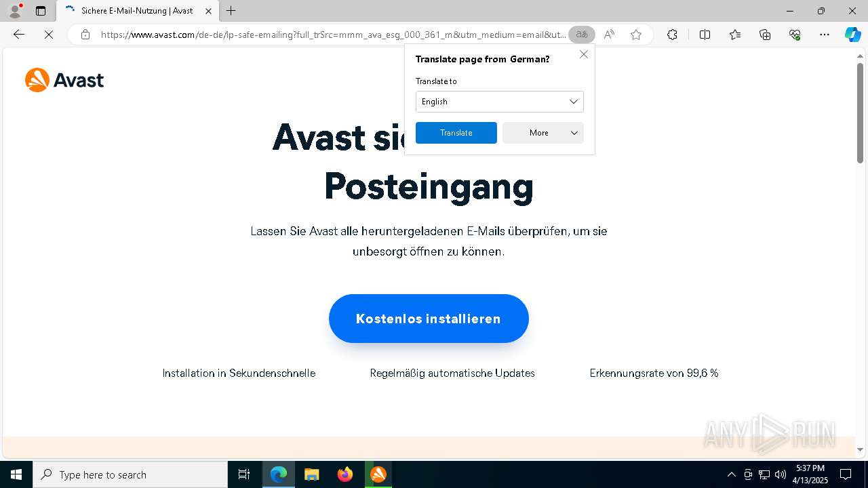Click the Translate button

456,133
